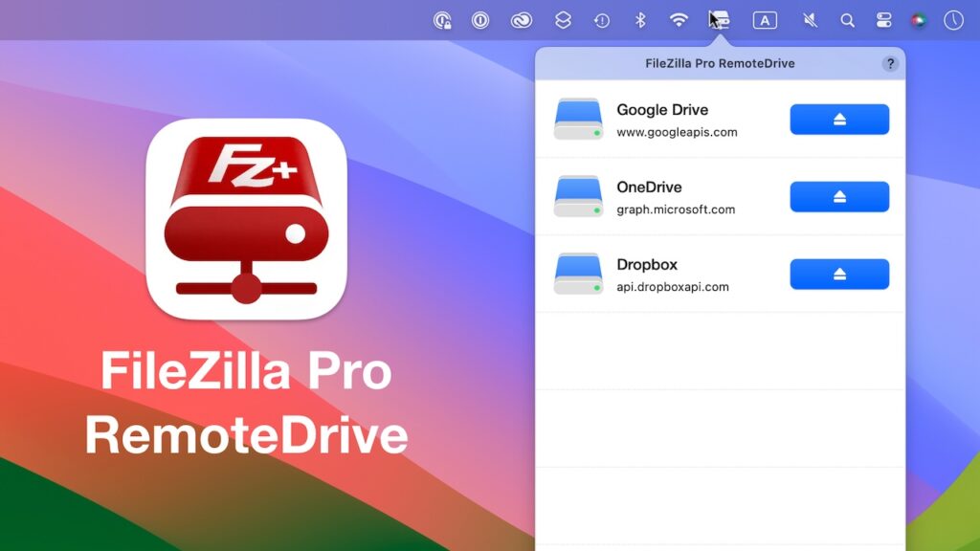The image size is (980, 551).
Task: Open the Wi-Fi menu bar icon
Action: [x=679, y=20]
